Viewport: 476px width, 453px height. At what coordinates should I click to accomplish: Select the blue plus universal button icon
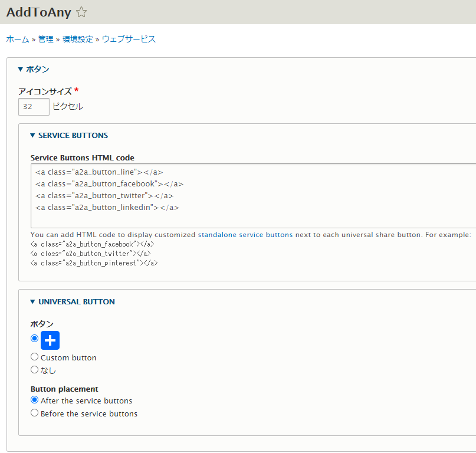point(50,340)
